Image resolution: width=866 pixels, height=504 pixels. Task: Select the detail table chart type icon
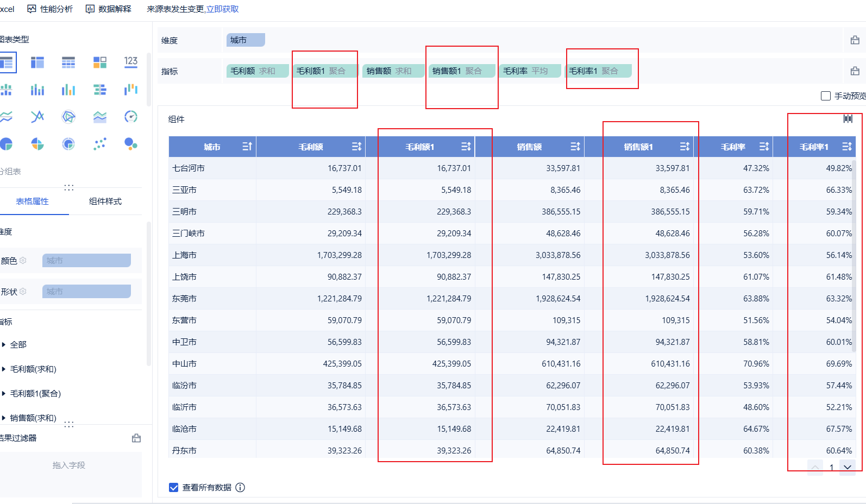[x=68, y=62]
